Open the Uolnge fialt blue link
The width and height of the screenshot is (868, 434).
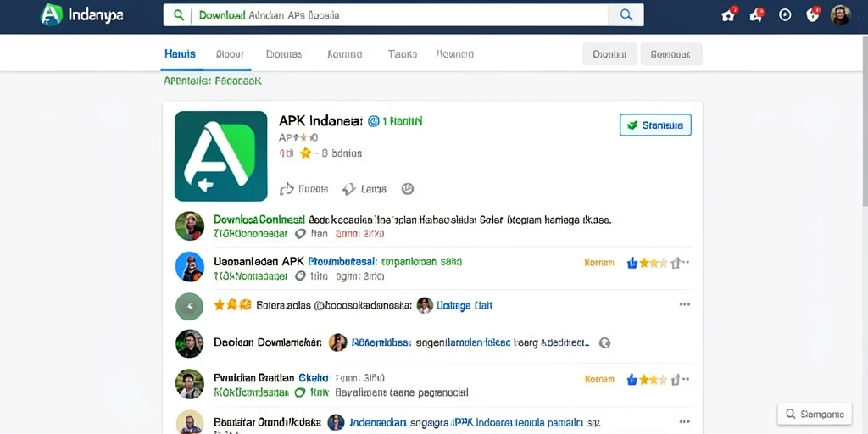pos(464,305)
